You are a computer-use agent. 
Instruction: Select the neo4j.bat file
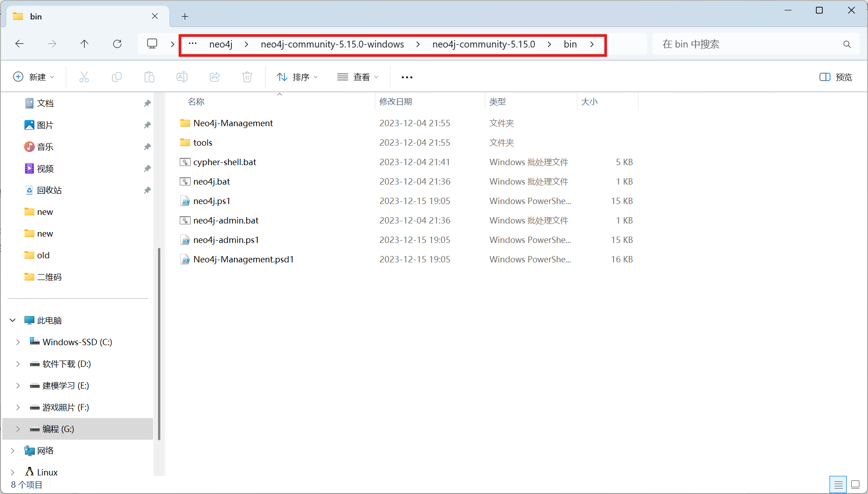211,181
